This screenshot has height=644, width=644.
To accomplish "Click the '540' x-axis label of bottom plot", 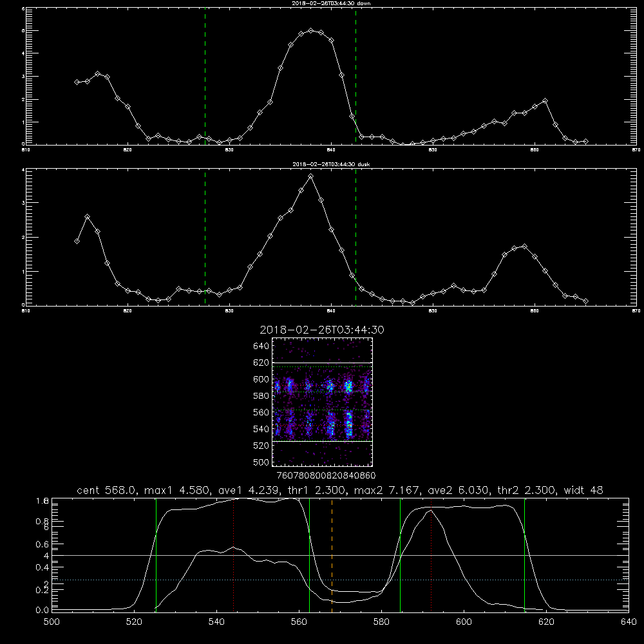I will tap(216, 622).
